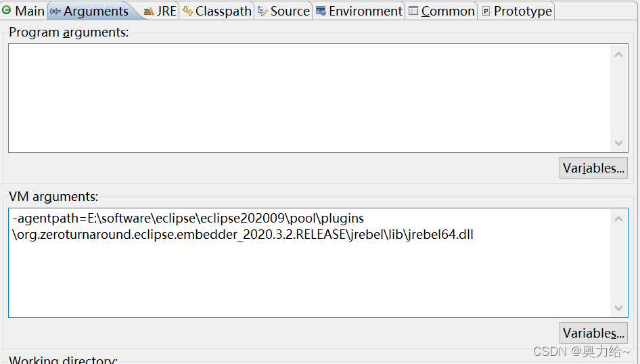Click Variables button under VM arguments
The width and height of the screenshot is (640, 364).
tap(593, 333)
